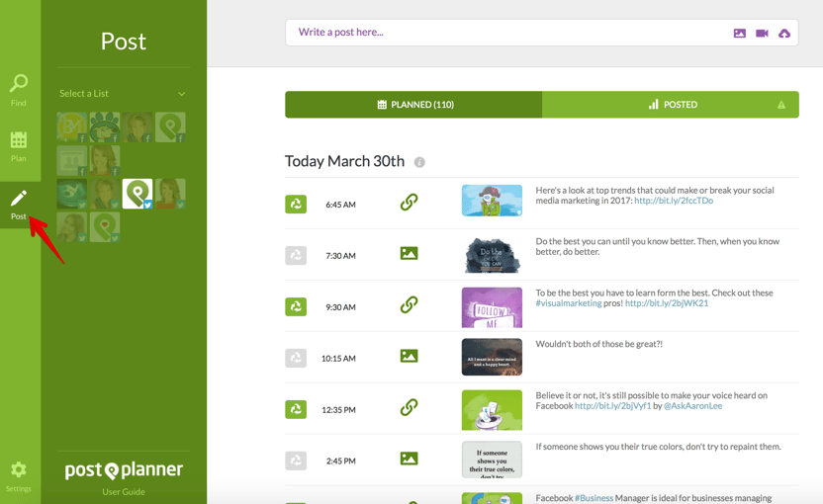Viewport: 823px width, 504px height.
Task: Click the image-type icon of the 7:30 AM post
Action: click(x=409, y=253)
